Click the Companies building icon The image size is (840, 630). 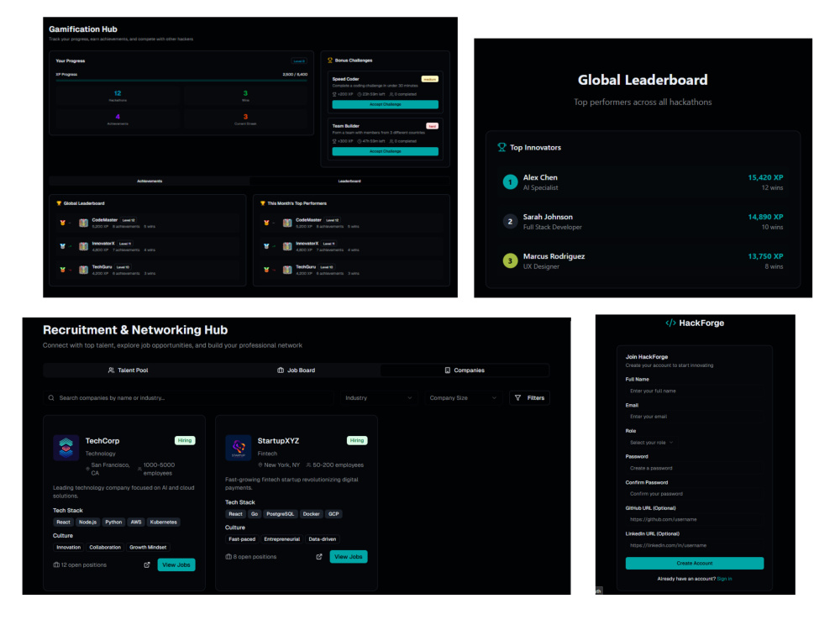coord(448,370)
